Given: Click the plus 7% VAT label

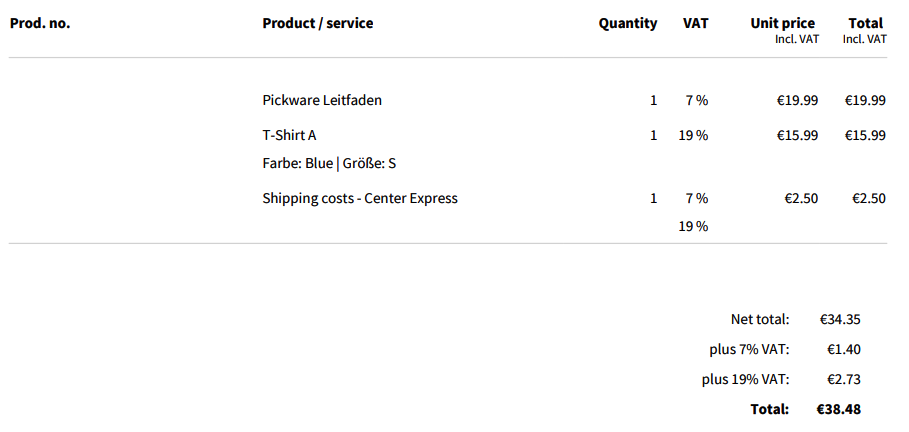Looking at the screenshot, I should pyautogui.click(x=749, y=350).
